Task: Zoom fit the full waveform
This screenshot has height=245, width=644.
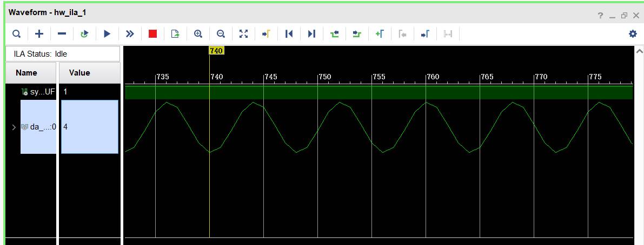Action: 243,34
